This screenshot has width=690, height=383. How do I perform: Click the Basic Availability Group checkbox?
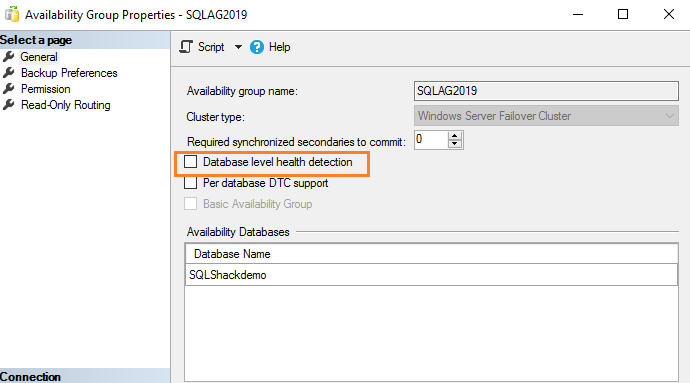(191, 204)
